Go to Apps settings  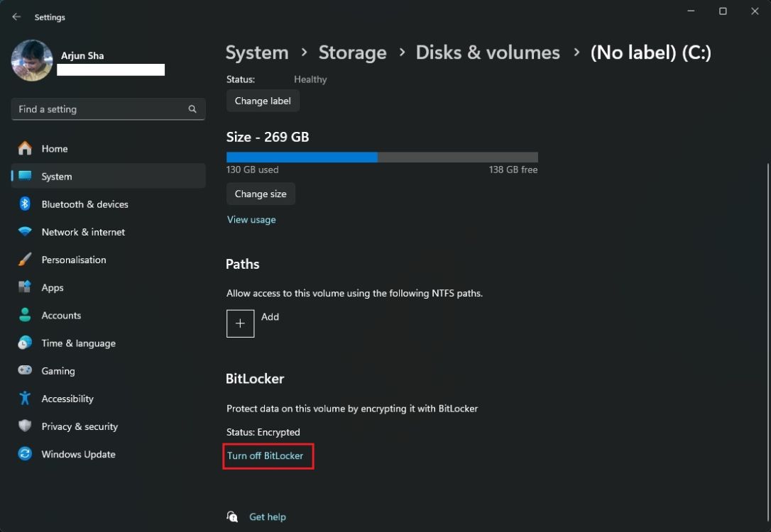(x=52, y=287)
